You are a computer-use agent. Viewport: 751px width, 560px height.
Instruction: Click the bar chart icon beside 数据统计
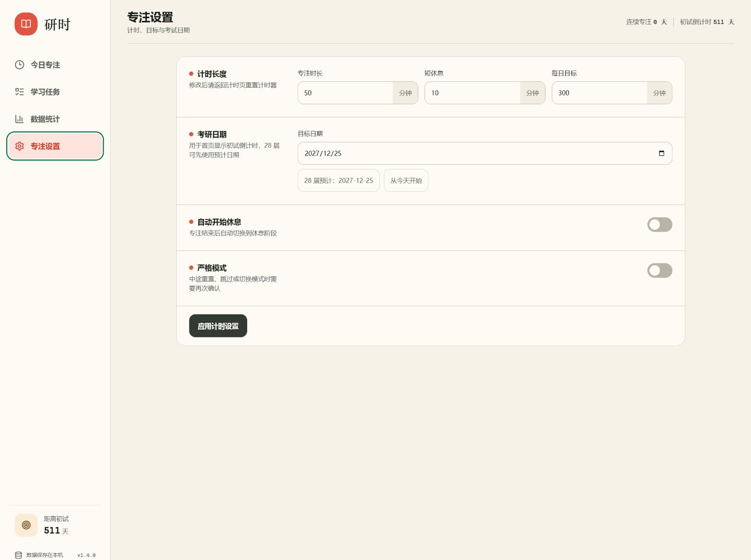(19, 119)
